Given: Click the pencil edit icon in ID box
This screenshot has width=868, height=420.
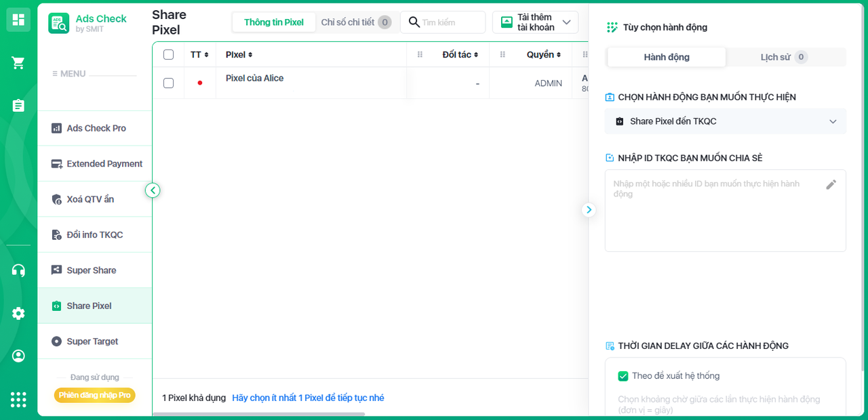Looking at the screenshot, I should 831,184.
